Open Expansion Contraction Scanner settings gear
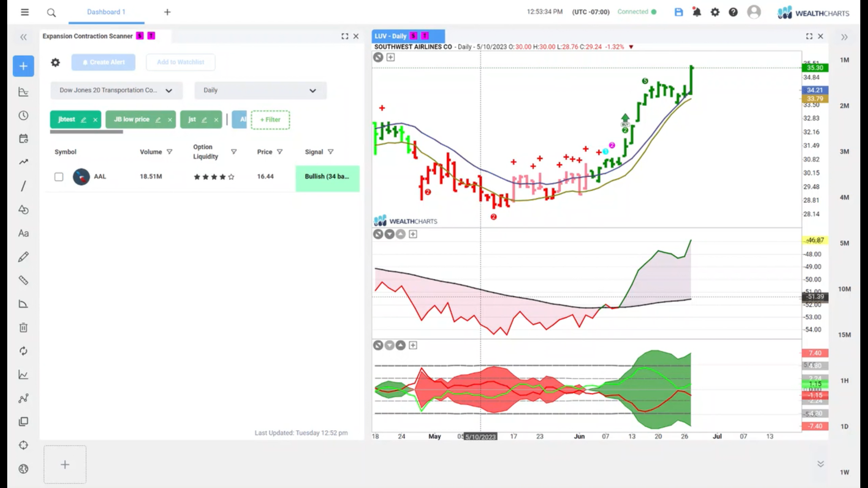 click(x=55, y=62)
